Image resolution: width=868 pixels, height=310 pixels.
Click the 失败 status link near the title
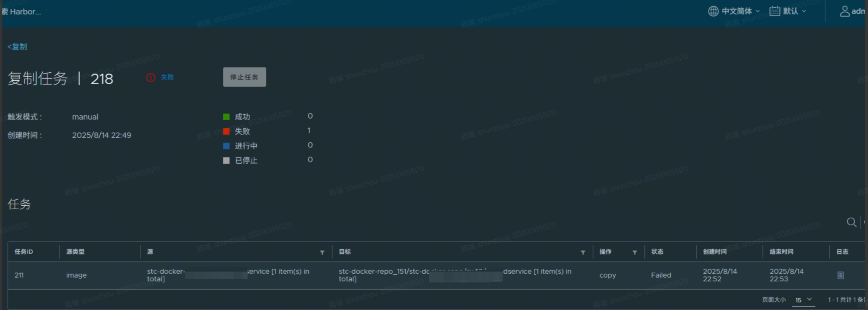pyautogui.click(x=167, y=77)
